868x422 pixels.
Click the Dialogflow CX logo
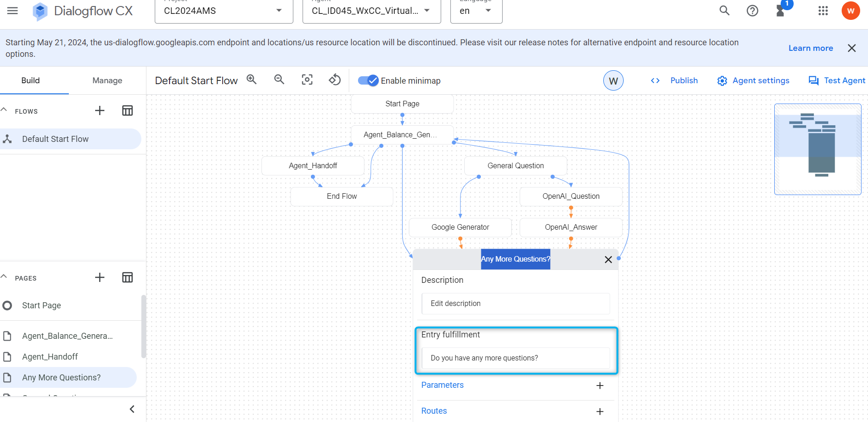pyautogui.click(x=83, y=11)
